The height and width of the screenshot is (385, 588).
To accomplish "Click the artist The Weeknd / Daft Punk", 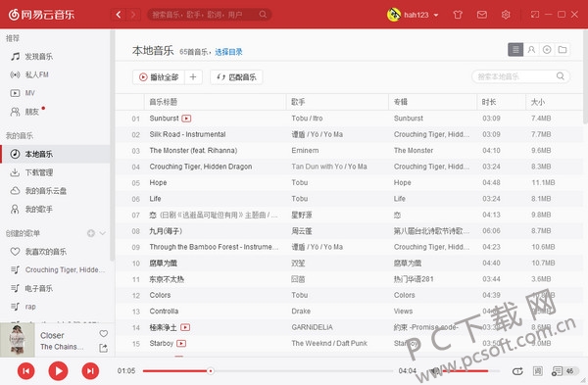I will (329, 344).
